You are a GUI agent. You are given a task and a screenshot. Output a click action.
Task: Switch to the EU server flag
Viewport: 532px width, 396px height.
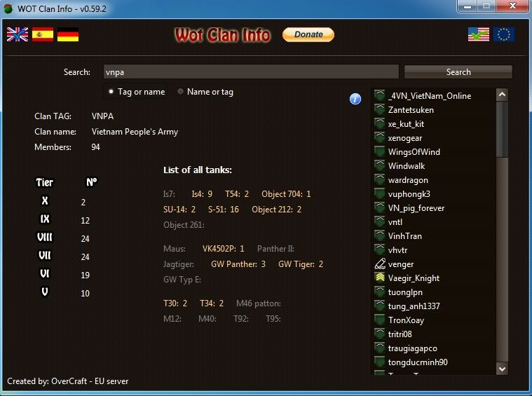pos(504,34)
